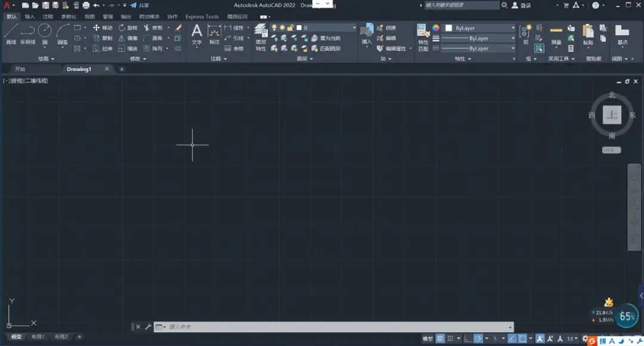The width and height of the screenshot is (644, 346).
Task: Toggle 2D object snap in status bar
Action: pos(522,339)
